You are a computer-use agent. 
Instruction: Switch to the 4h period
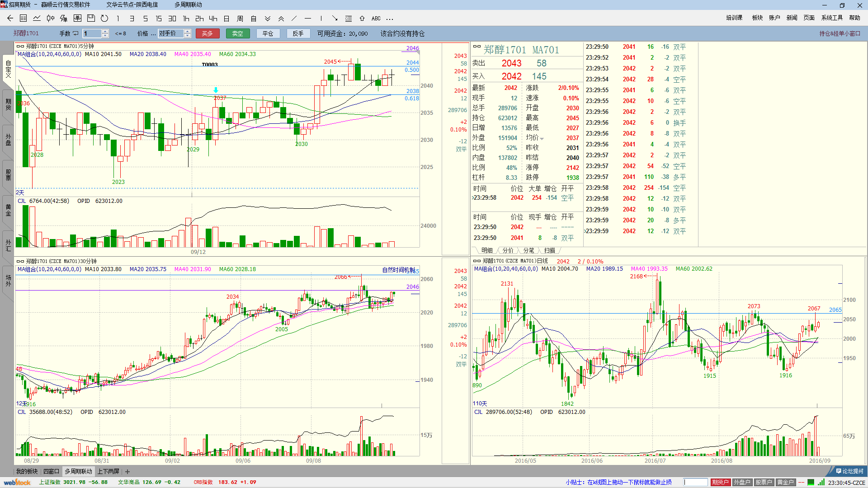click(213, 19)
